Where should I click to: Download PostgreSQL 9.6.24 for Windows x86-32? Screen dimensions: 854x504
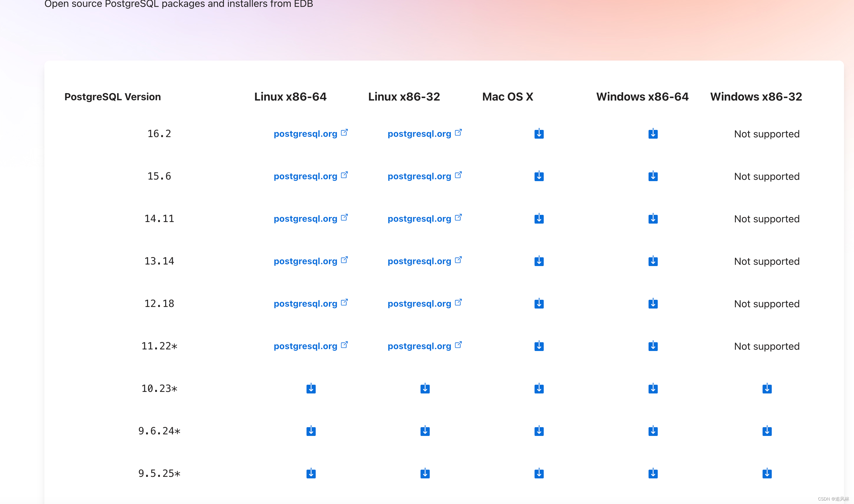pyautogui.click(x=767, y=431)
